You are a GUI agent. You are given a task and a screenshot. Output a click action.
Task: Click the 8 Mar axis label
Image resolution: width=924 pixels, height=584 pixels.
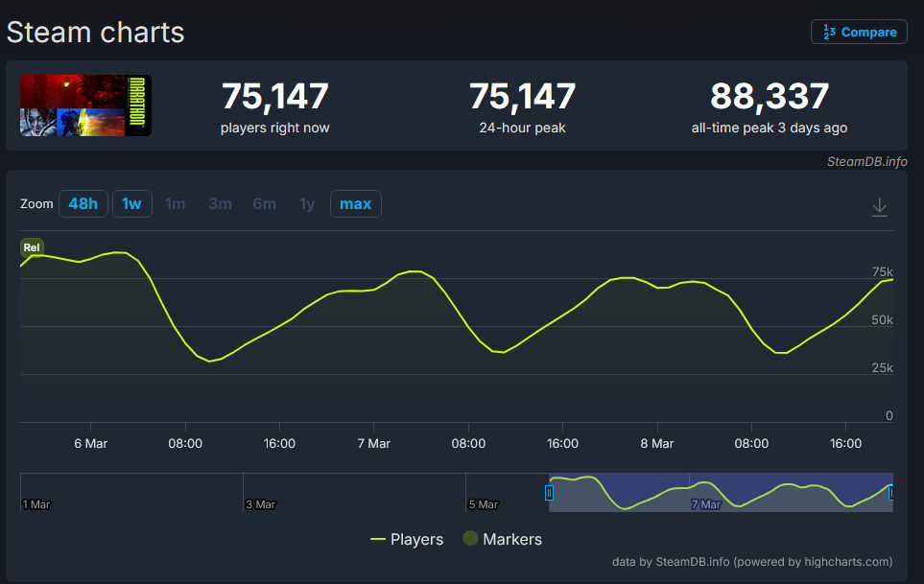click(x=657, y=443)
